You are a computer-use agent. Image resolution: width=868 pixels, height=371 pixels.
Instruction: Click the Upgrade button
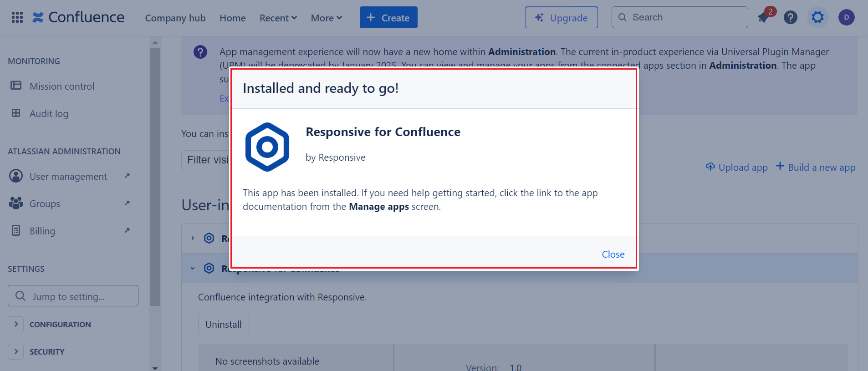[x=562, y=17]
